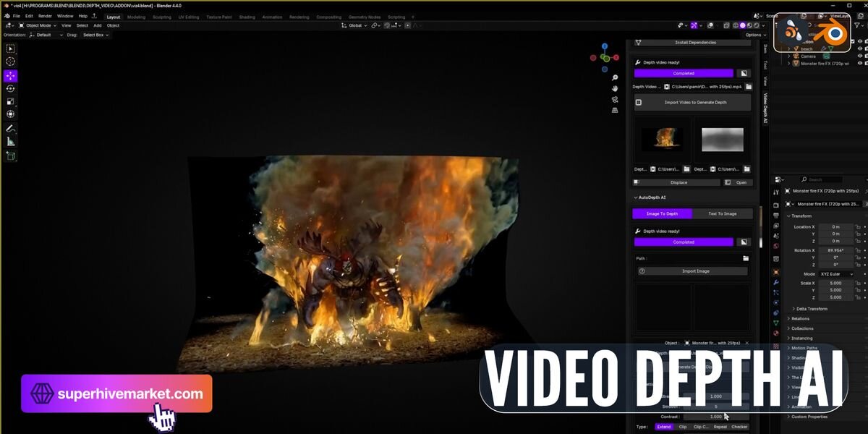The width and height of the screenshot is (868, 434).
Task: Toggle the camera view icon
Action: click(x=615, y=99)
